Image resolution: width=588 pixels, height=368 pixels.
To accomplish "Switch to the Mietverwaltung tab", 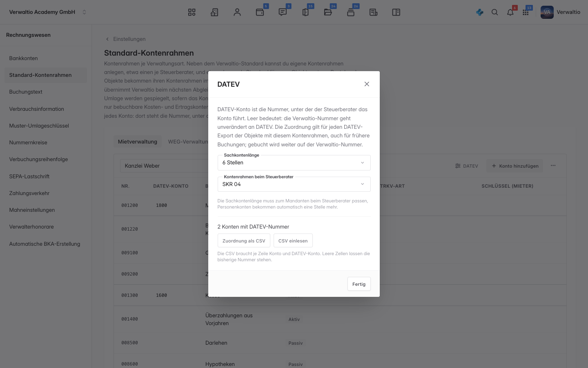I will click(138, 142).
